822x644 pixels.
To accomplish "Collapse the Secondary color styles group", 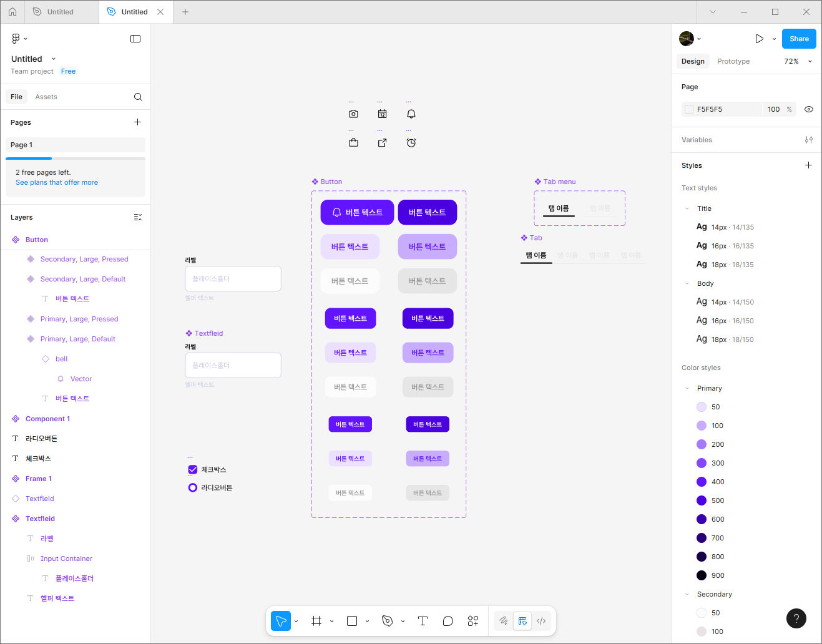I will coord(687,594).
